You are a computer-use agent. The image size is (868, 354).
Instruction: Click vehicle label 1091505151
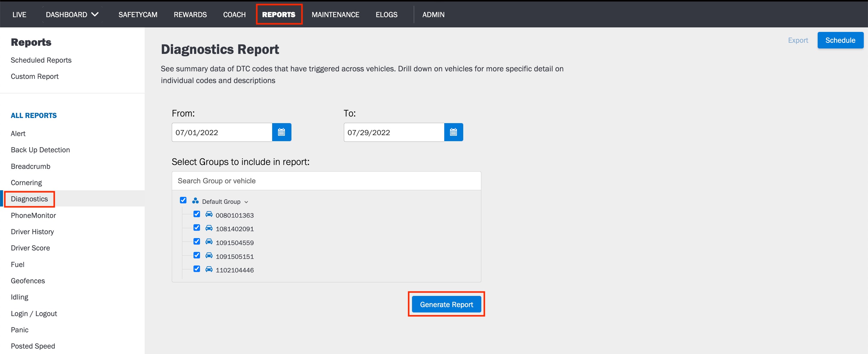234,256
